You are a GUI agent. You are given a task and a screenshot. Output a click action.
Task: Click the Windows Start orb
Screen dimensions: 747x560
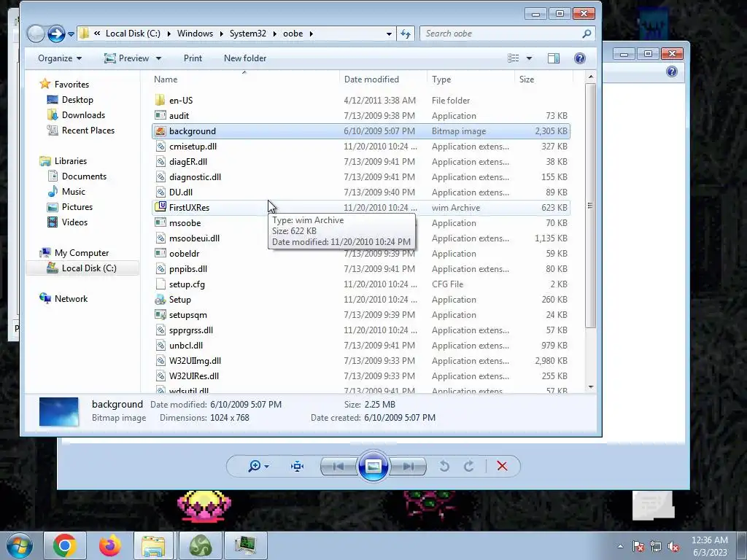click(20, 545)
